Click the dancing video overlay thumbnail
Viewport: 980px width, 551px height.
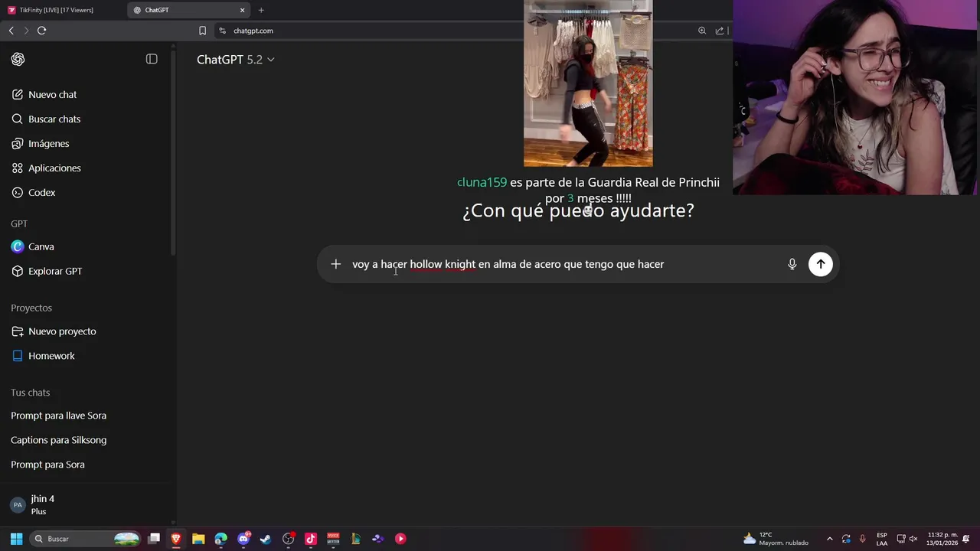coord(588,83)
